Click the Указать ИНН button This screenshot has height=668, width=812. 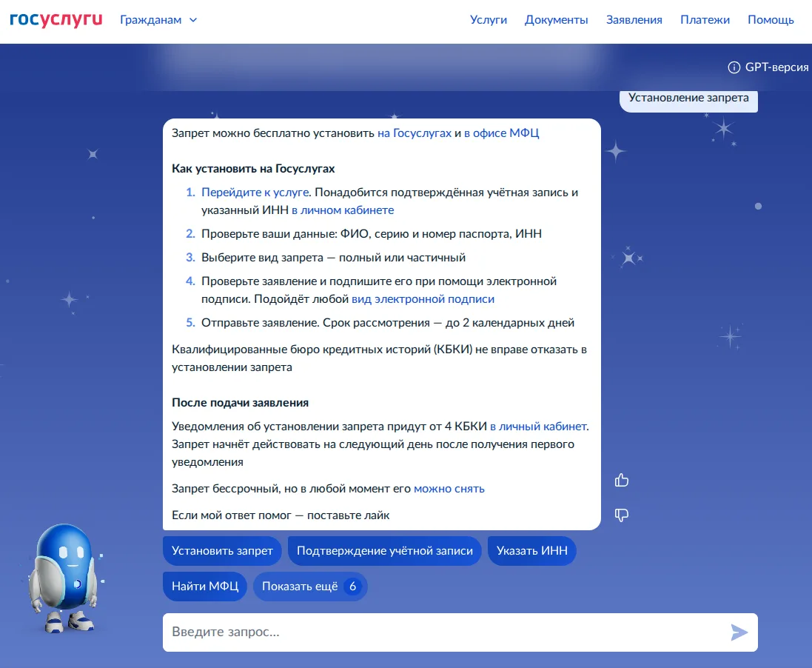click(x=532, y=551)
